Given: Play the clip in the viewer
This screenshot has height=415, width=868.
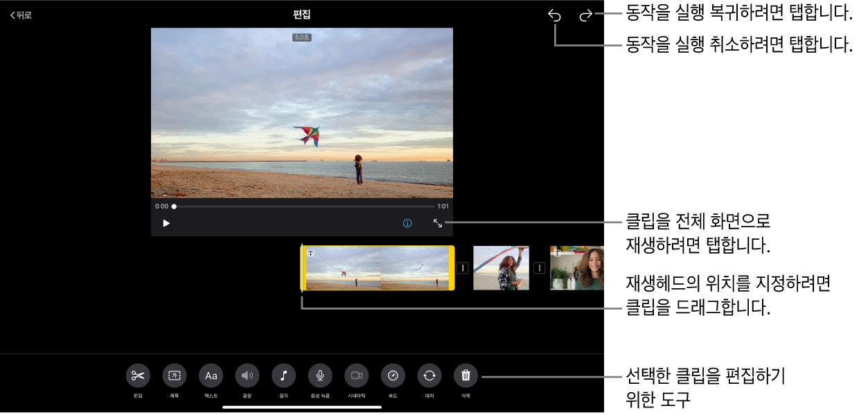Looking at the screenshot, I should 166,223.
